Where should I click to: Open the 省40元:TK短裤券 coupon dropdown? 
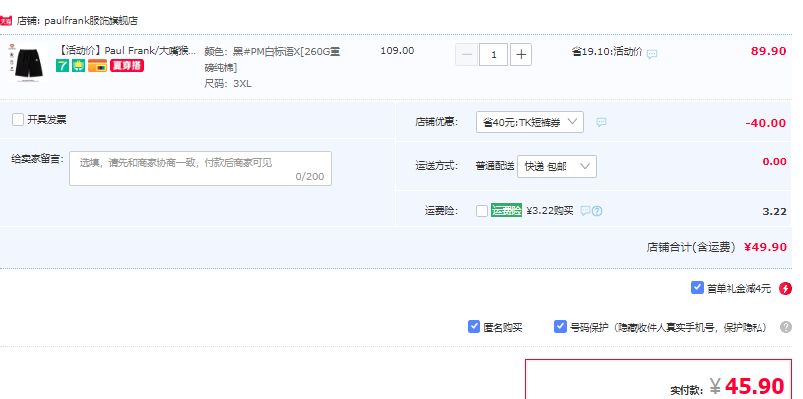click(530, 122)
